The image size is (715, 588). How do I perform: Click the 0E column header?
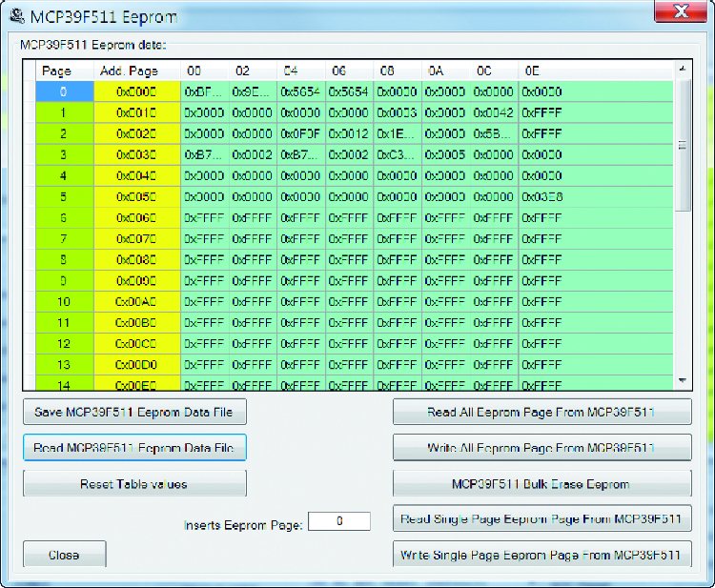click(596, 71)
